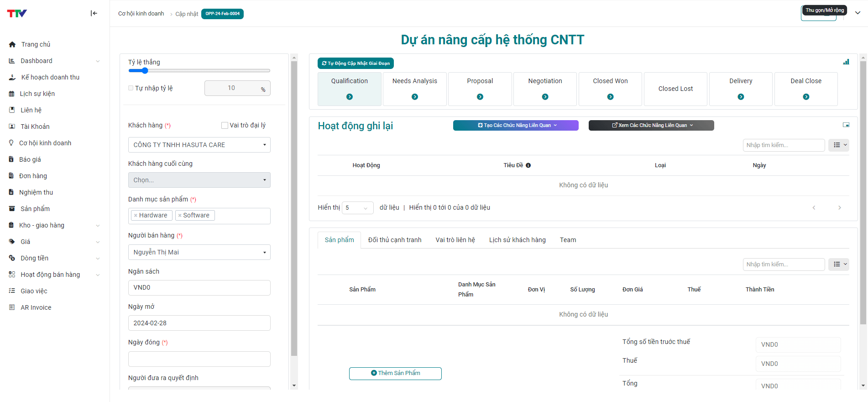Click the Tỷ lệ thắng slider handle

click(145, 71)
